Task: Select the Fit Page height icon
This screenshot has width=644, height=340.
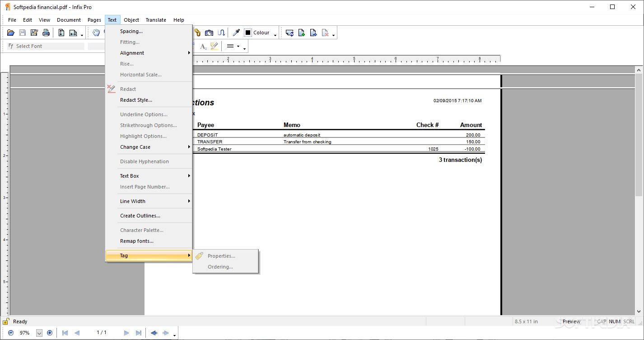Action: click(x=61, y=33)
